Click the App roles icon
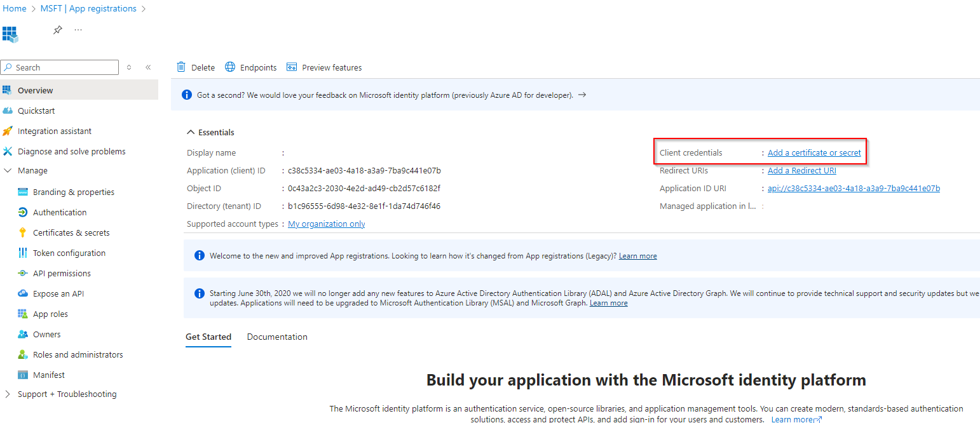980x423 pixels. click(22, 314)
